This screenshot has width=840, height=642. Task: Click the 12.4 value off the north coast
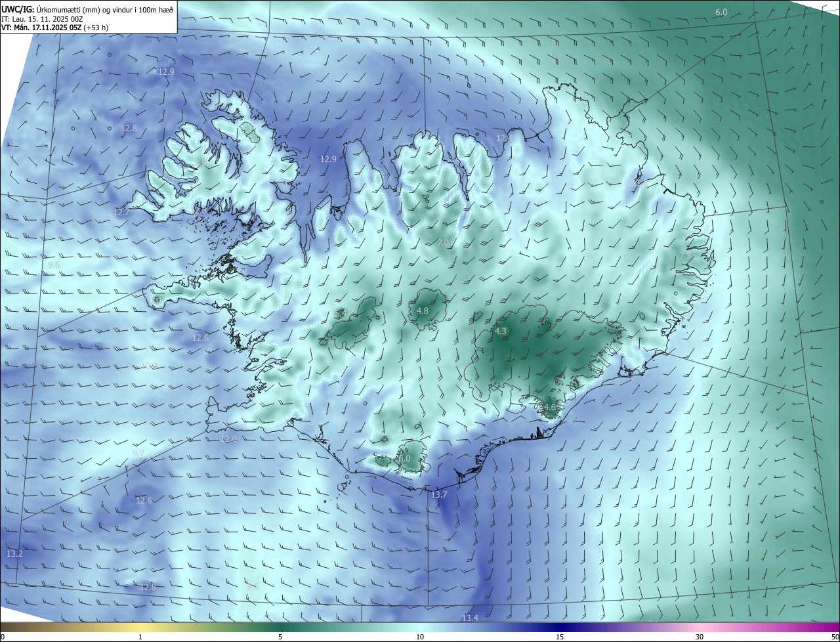coord(503,138)
